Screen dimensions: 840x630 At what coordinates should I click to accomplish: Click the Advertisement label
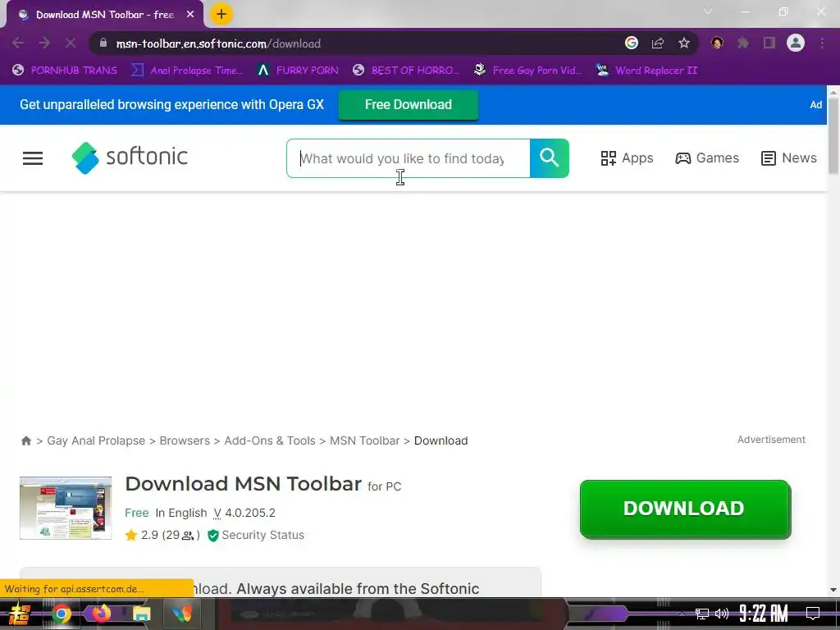click(x=771, y=440)
